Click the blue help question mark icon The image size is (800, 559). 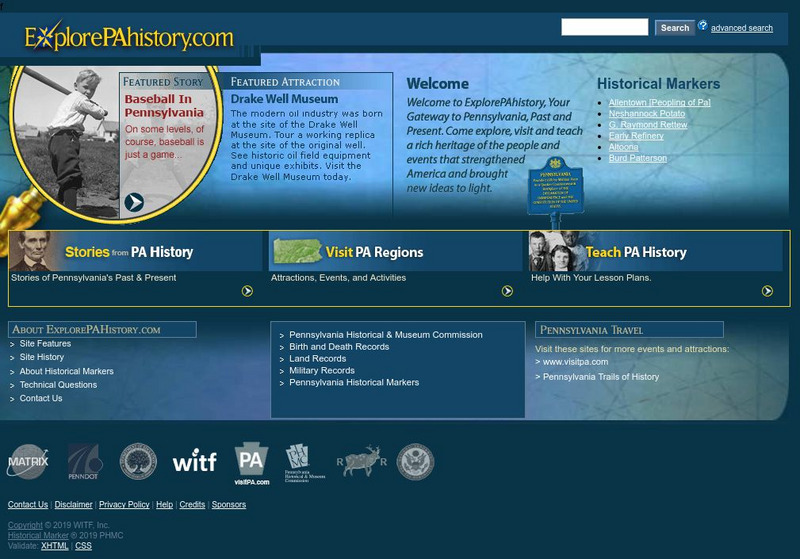click(x=703, y=26)
